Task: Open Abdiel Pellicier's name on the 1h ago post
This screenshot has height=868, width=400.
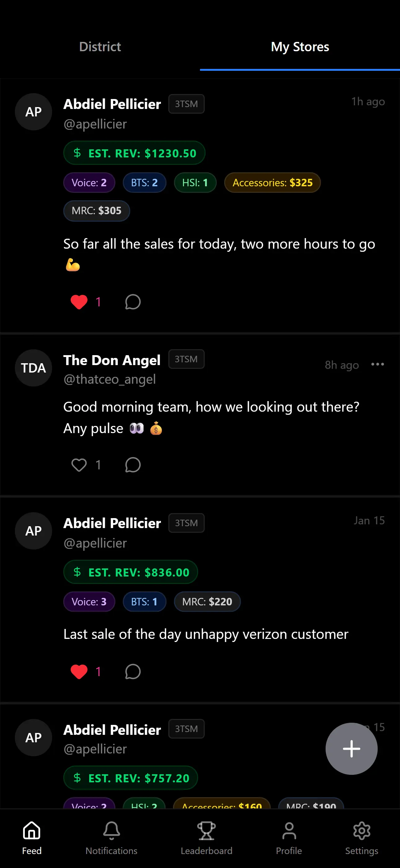Action: (112, 104)
